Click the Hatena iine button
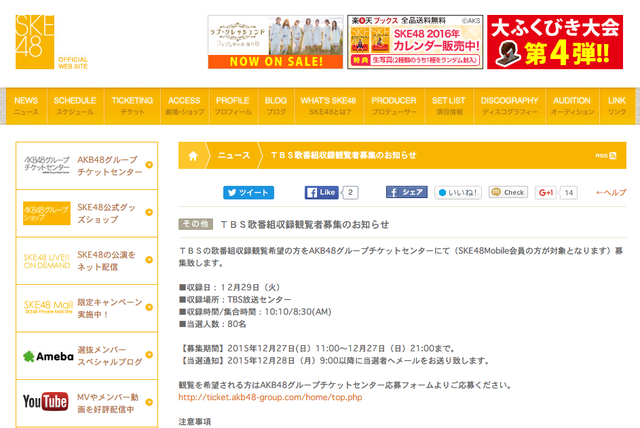This screenshot has width=640, height=428. [458, 193]
